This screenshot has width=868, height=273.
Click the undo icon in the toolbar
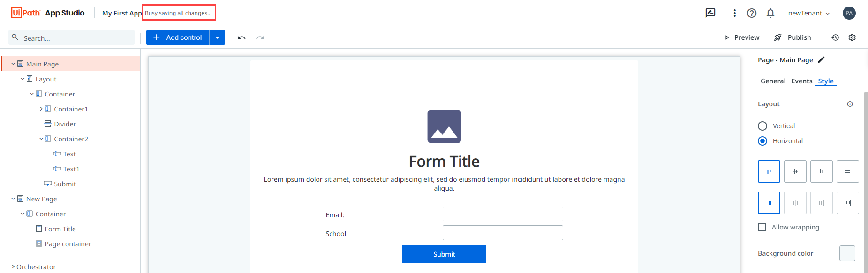pos(241,37)
